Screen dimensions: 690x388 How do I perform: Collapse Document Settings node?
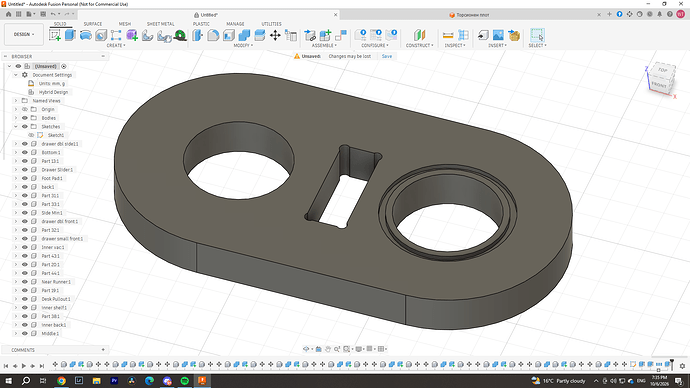pos(16,75)
